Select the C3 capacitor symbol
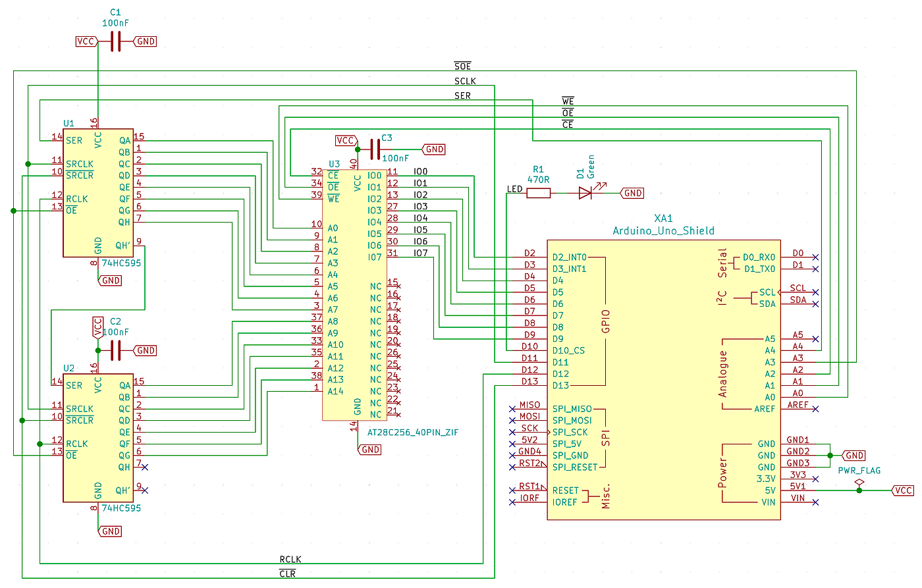 [375, 149]
